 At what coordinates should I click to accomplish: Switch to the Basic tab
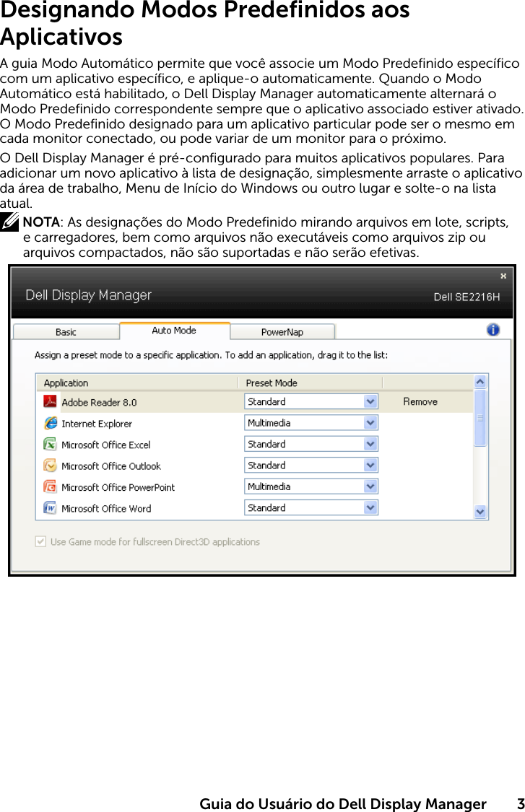click(x=66, y=332)
